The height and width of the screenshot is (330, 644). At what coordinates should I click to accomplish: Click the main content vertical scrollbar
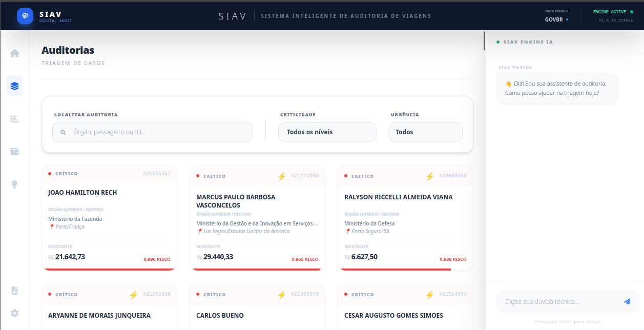click(484, 41)
